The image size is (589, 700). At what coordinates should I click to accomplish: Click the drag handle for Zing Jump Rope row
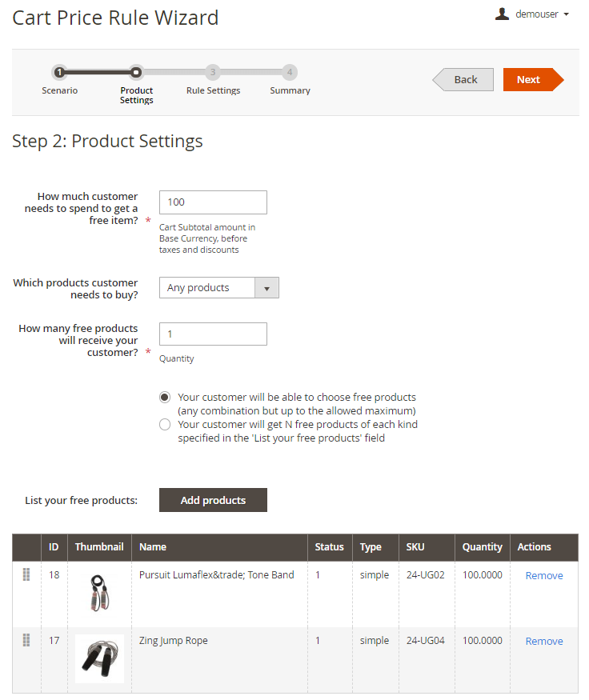(x=26, y=640)
